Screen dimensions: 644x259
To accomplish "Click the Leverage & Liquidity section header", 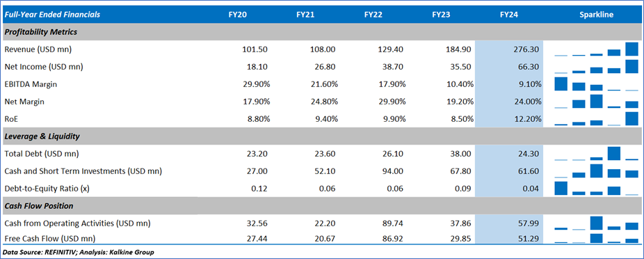I will click(x=321, y=136).
